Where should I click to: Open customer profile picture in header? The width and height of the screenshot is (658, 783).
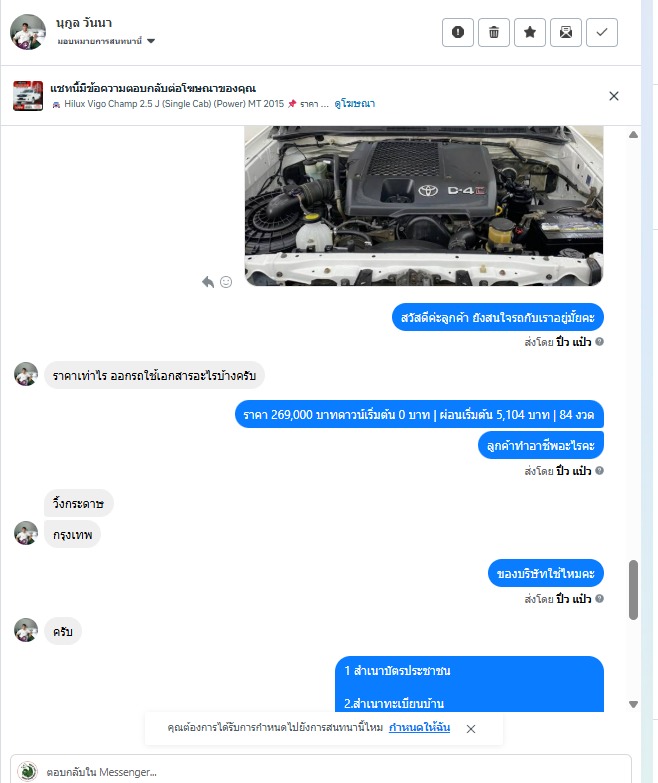point(28,32)
